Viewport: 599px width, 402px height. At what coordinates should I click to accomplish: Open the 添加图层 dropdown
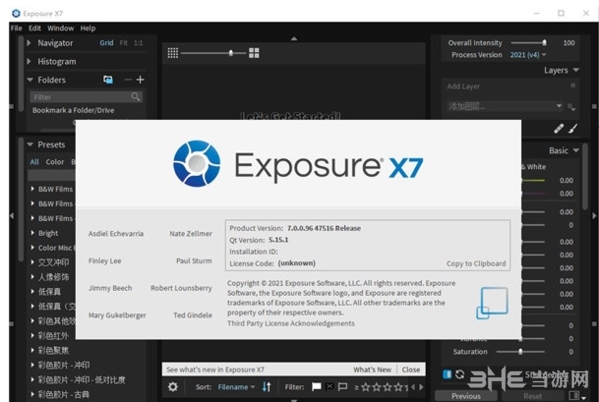pyautogui.click(x=504, y=106)
